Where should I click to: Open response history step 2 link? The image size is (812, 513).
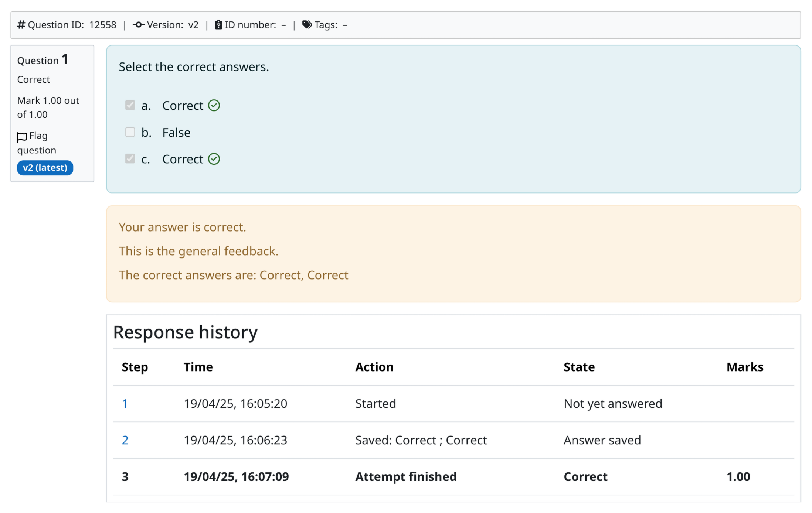click(125, 440)
